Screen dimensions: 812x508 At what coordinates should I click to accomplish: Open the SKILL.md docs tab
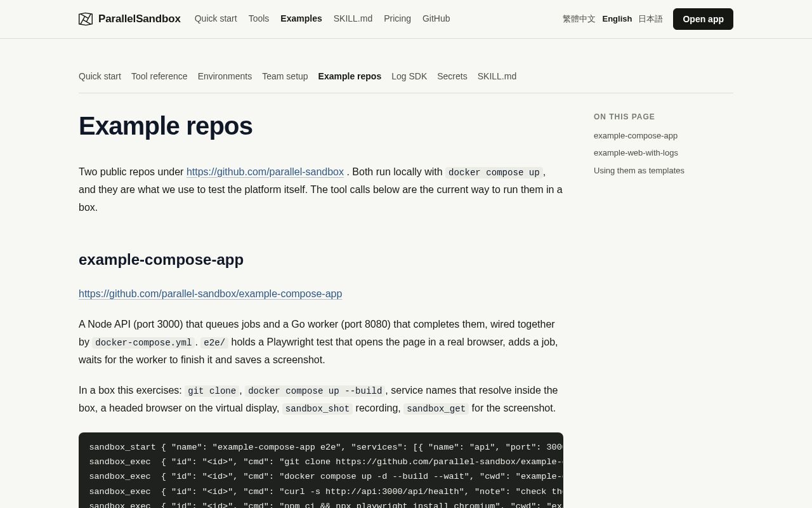pyautogui.click(x=497, y=76)
